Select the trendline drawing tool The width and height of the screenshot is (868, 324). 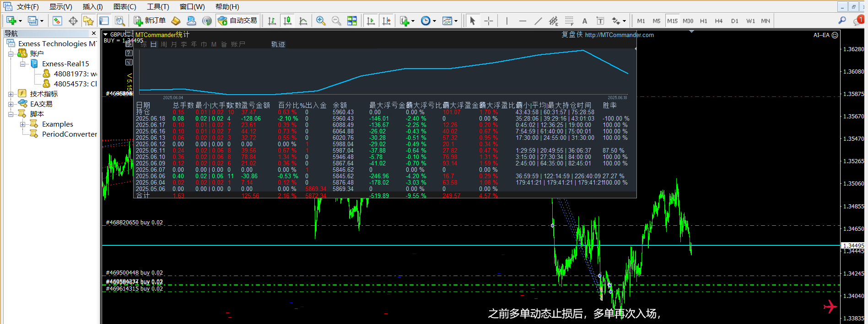pos(538,21)
